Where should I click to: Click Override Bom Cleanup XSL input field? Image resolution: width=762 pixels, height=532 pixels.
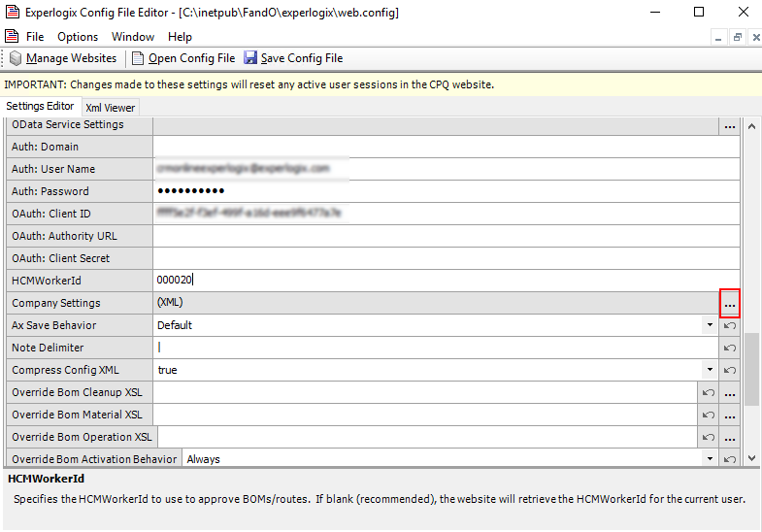pos(425,392)
